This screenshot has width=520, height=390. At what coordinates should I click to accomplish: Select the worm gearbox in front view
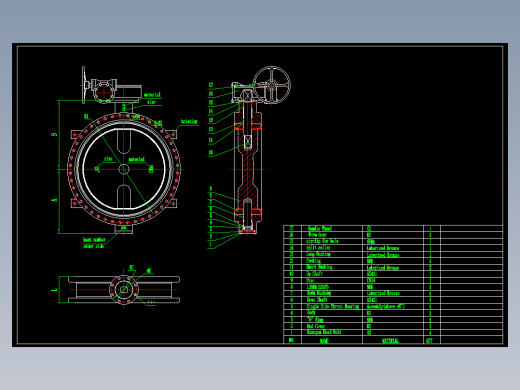104,90
